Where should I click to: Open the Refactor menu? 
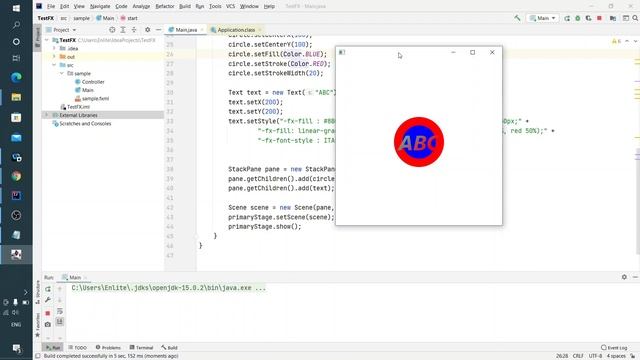(x=165, y=6)
